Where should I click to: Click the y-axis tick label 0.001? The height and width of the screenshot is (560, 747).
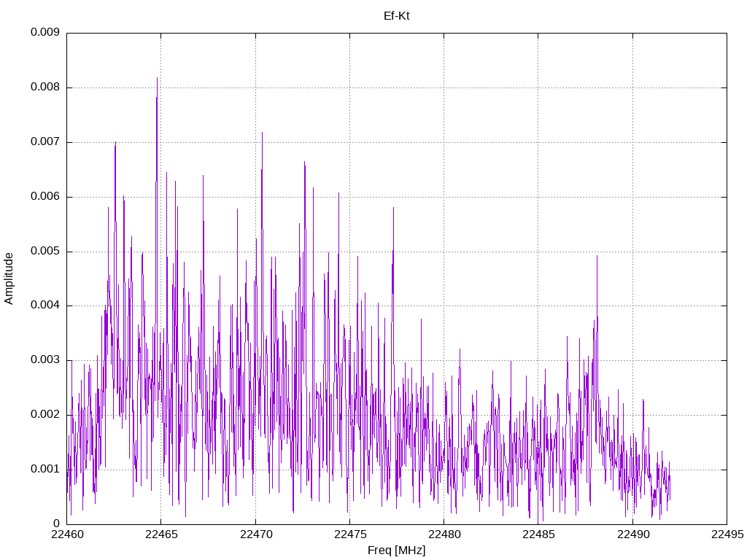point(45,470)
